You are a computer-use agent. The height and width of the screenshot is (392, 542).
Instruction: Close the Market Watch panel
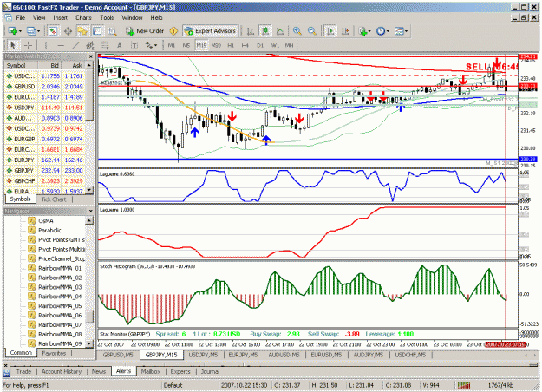click(91, 56)
